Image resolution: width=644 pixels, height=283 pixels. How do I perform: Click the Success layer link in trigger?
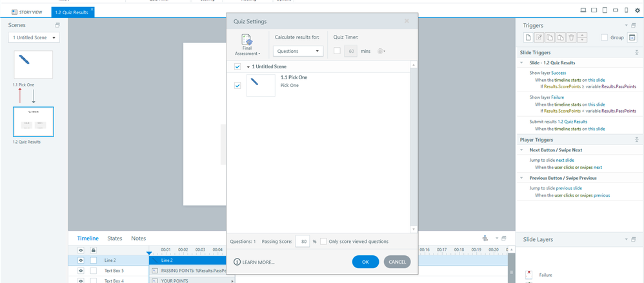[559, 73]
